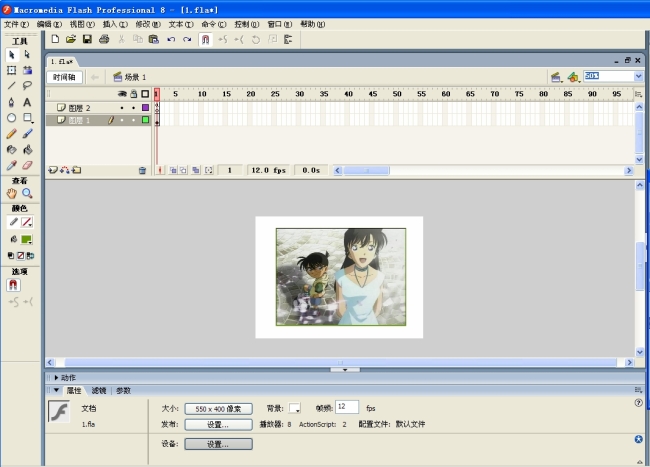This screenshot has width=650, height=467.
Task: Click the delete layer trash icon
Action: point(142,170)
